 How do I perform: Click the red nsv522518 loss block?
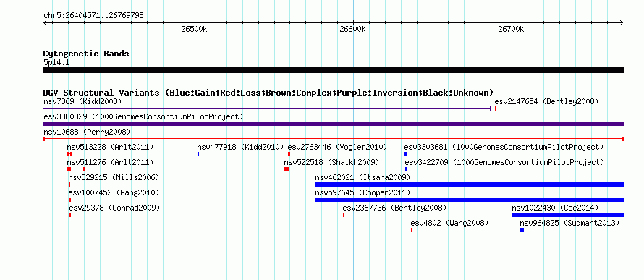287,169
